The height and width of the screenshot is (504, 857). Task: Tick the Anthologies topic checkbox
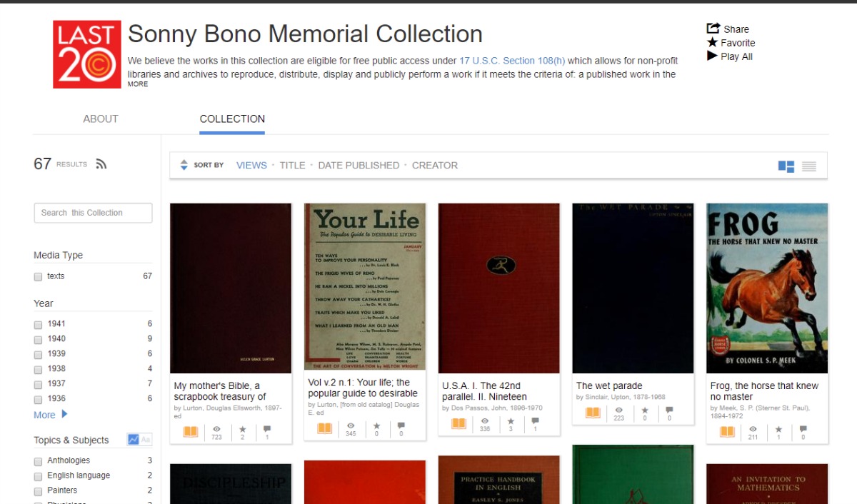coord(38,461)
